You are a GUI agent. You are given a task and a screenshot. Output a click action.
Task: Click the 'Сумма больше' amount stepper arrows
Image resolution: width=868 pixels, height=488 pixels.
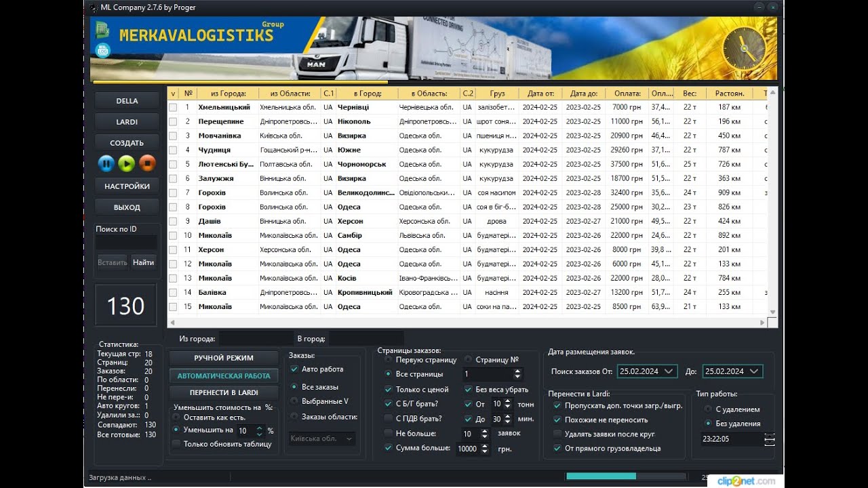tap(484, 449)
